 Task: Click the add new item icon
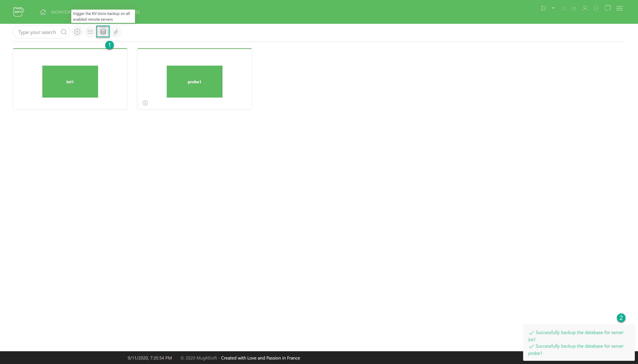[x=77, y=32]
